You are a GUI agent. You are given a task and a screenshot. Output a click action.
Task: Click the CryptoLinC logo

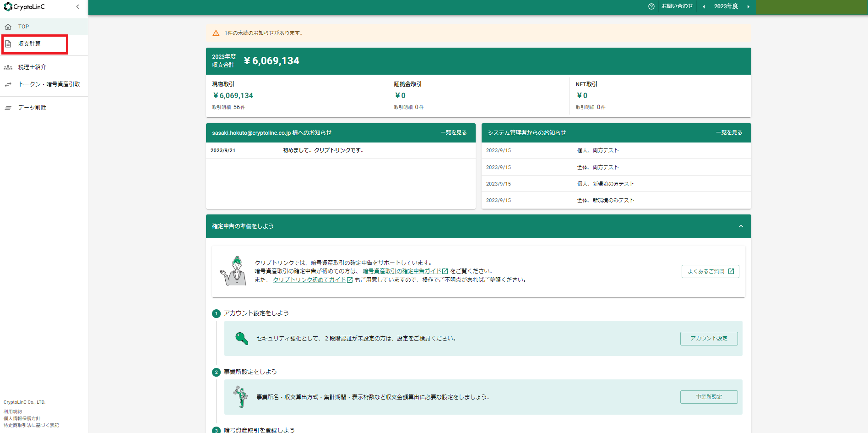tap(24, 7)
